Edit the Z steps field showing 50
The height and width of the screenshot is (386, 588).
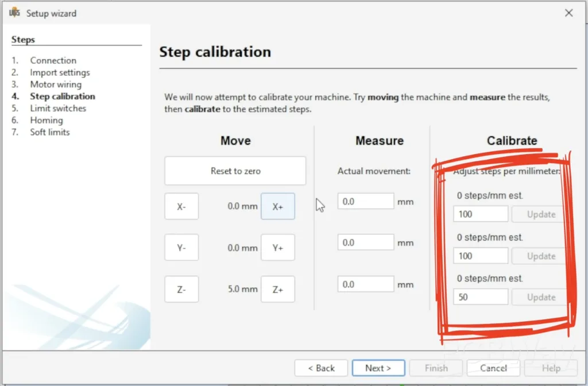pos(480,297)
